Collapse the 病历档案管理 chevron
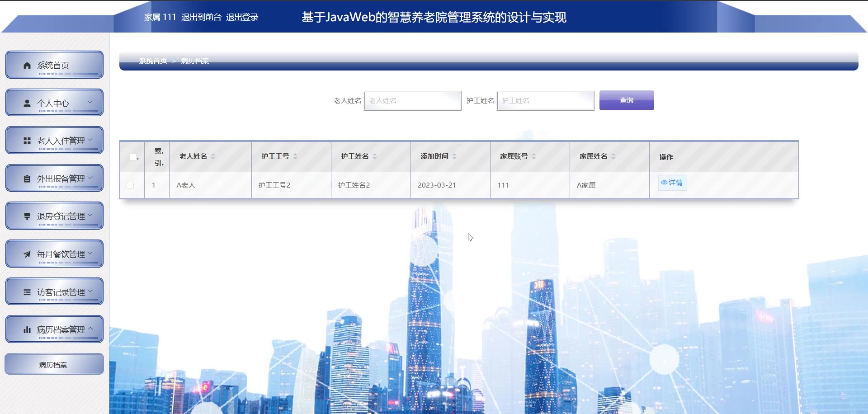Image resolution: width=868 pixels, height=414 pixels. [90, 329]
